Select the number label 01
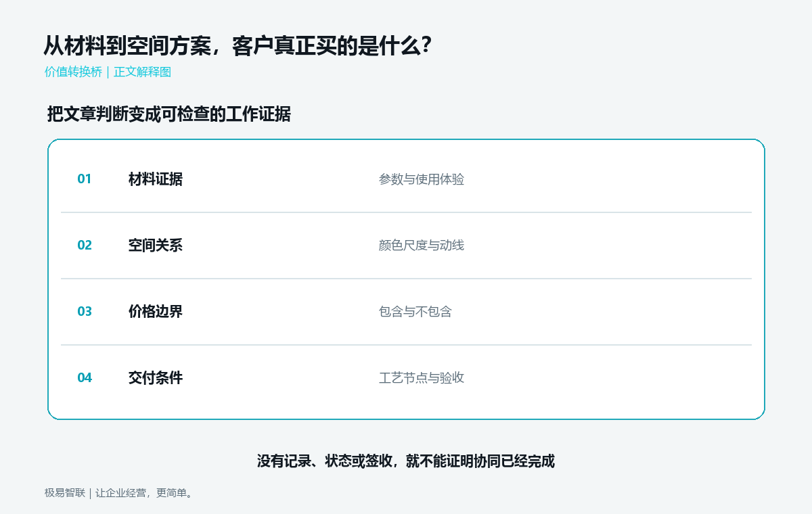Viewport: 812px width, 514px height. tap(85, 179)
